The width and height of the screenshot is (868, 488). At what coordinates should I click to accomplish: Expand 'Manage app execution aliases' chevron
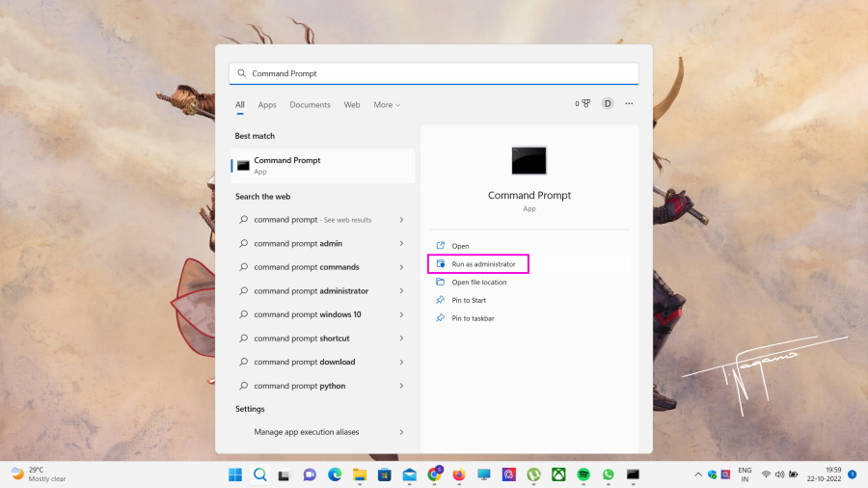(x=401, y=432)
